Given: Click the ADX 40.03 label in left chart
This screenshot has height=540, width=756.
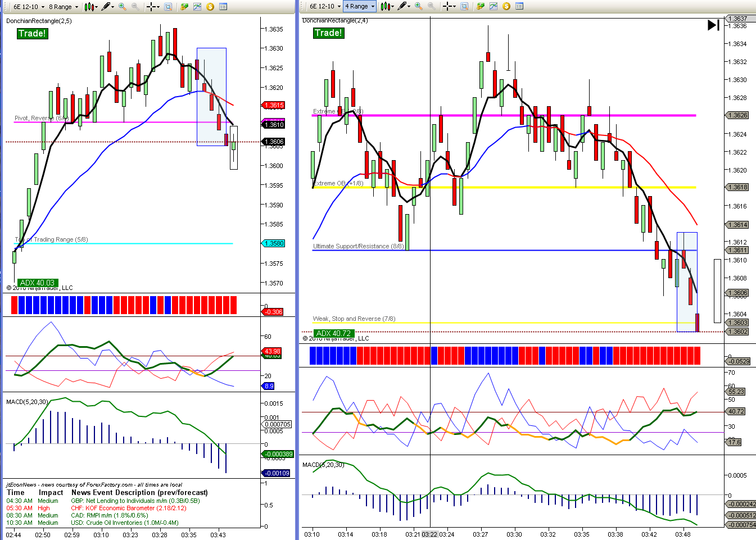Looking at the screenshot, I should click(x=38, y=283).
